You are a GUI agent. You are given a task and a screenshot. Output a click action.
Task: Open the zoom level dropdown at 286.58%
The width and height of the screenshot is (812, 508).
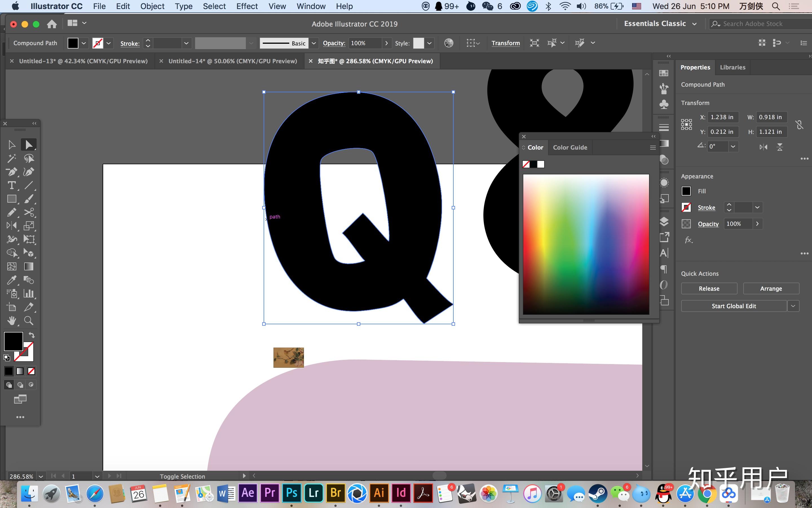click(41, 476)
